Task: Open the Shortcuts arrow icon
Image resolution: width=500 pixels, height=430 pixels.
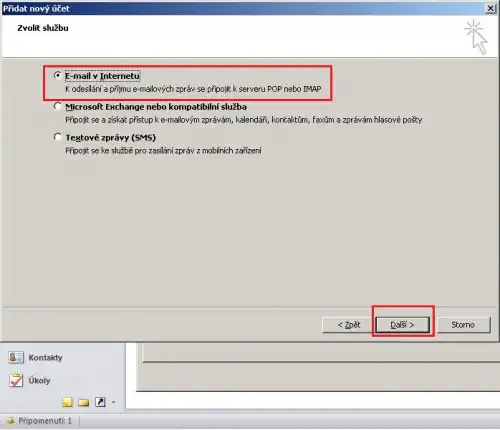Action: (x=100, y=402)
